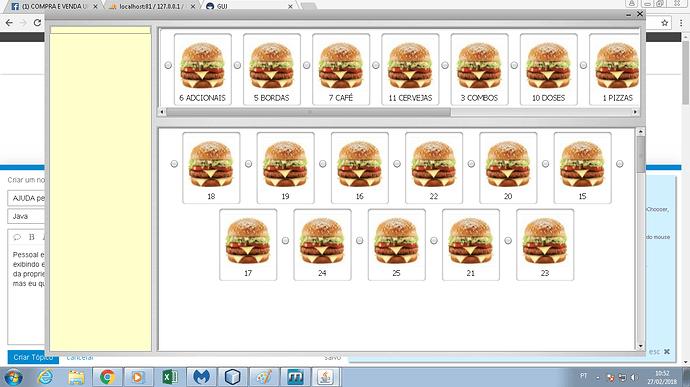The width and height of the screenshot is (690, 387).
Task: Choose the 3 COMBOS category tile
Action: 479,70
